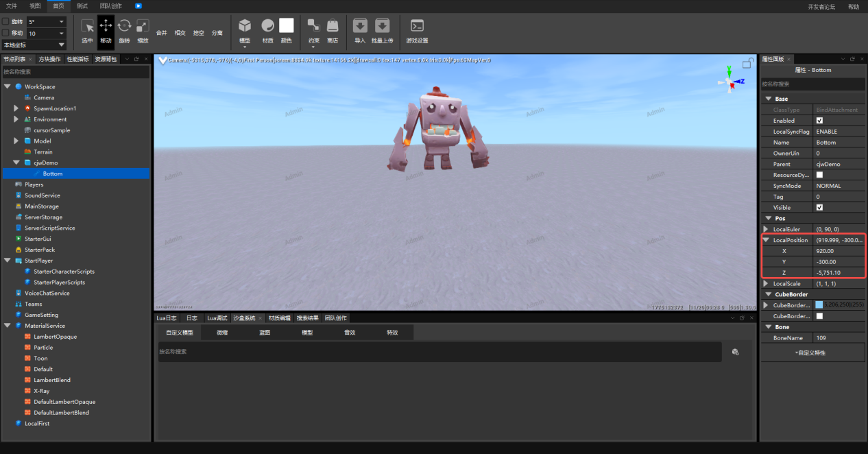The height and width of the screenshot is (454, 868).
Task: Collapse the Base property section
Action: point(769,99)
